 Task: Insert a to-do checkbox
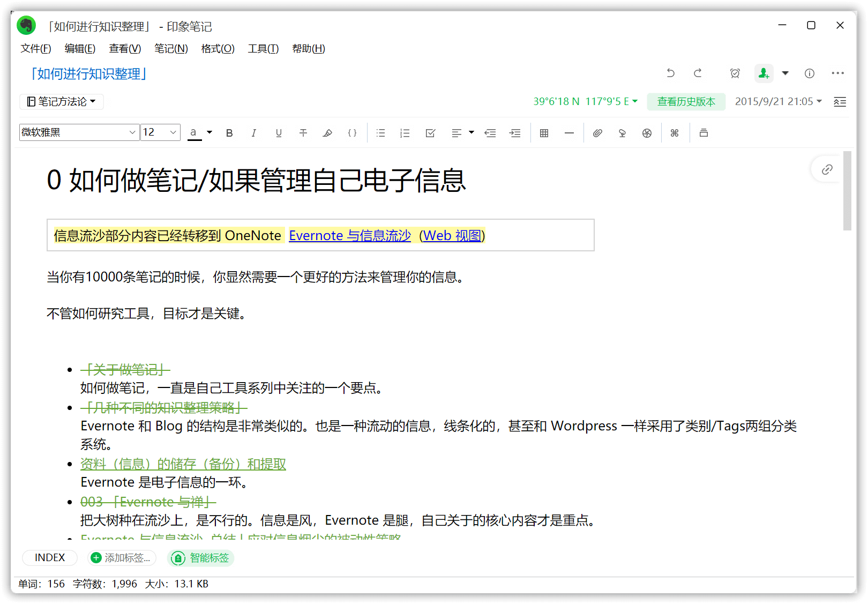pyautogui.click(x=430, y=133)
